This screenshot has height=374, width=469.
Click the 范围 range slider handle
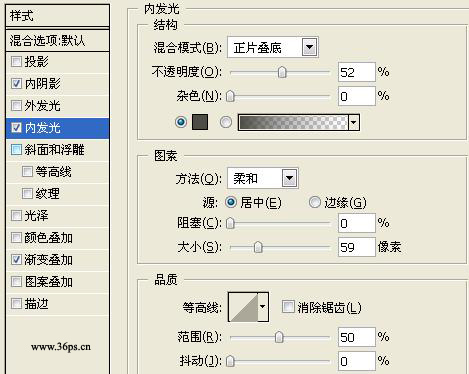pyautogui.click(x=279, y=337)
